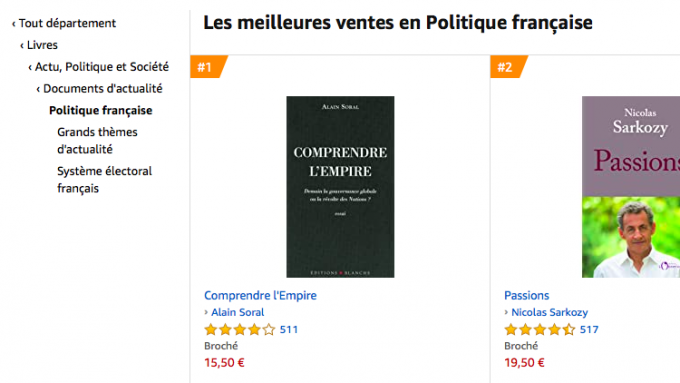Click the Comprendre l'Empire book cover
Image resolution: width=680 pixels, height=383 pixels.
tap(340, 187)
